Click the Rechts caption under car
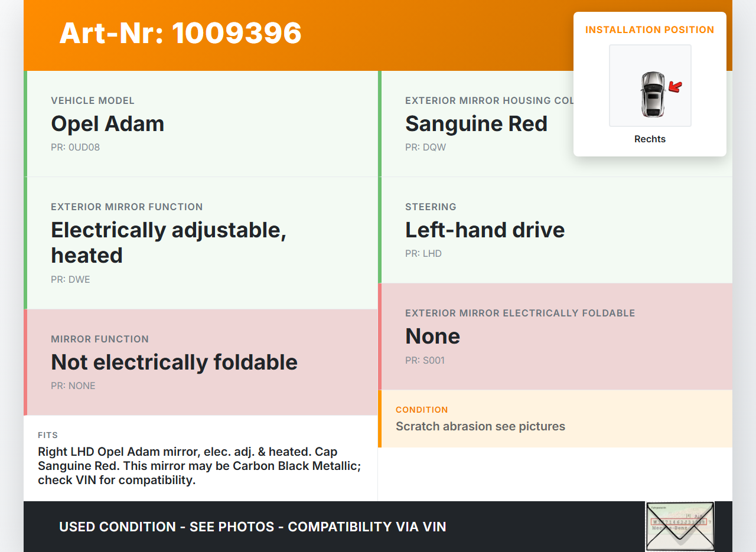The width and height of the screenshot is (756, 552). (x=650, y=139)
